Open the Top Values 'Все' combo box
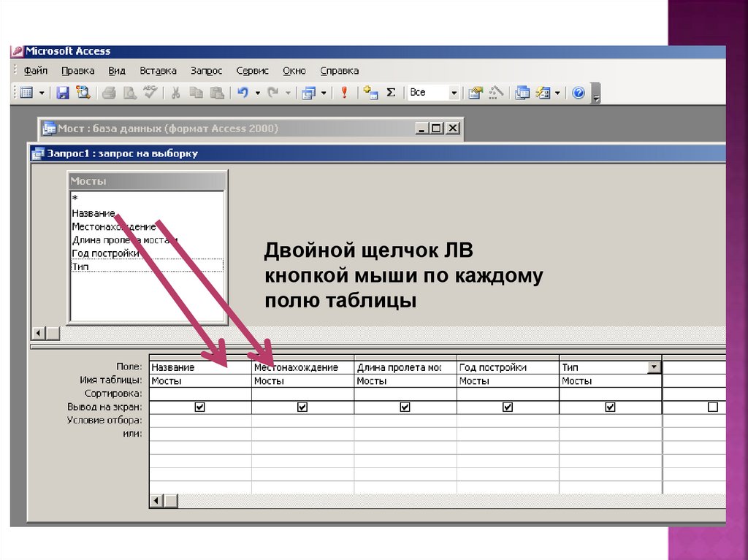The width and height of the screenshot is (748, 560). [454, 93]
